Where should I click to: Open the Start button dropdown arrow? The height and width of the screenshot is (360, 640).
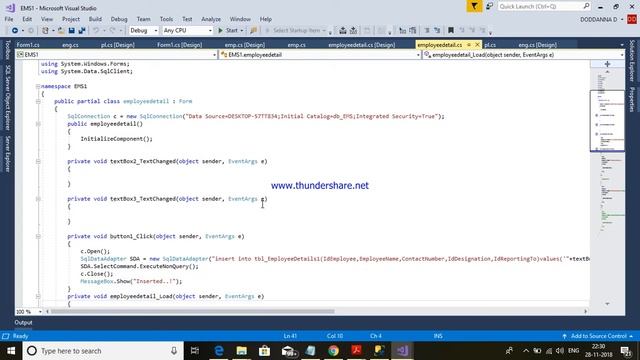(x=242, y=31)
